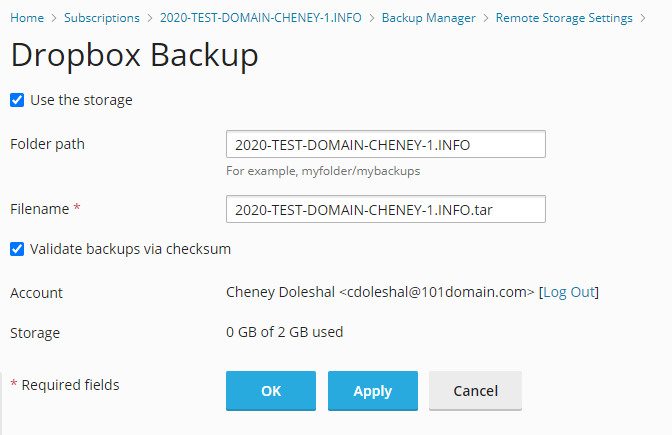Click the Validate backups via checksum label text
This screenshot has width=672, height=435.
point(130,249)
